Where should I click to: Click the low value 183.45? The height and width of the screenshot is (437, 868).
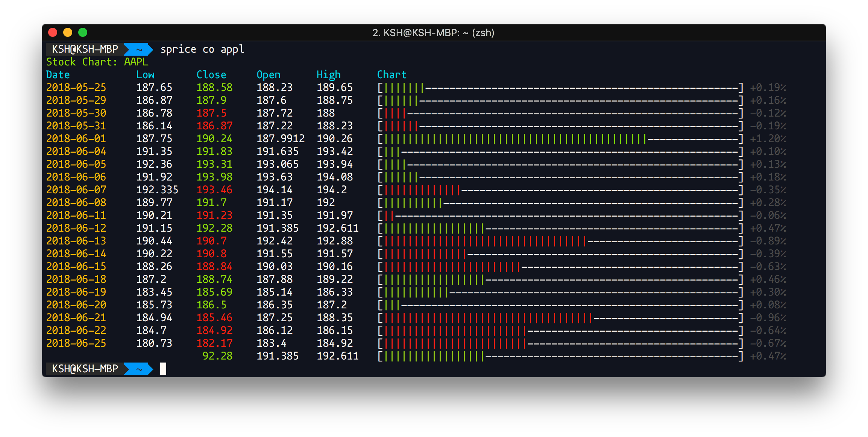154,292
